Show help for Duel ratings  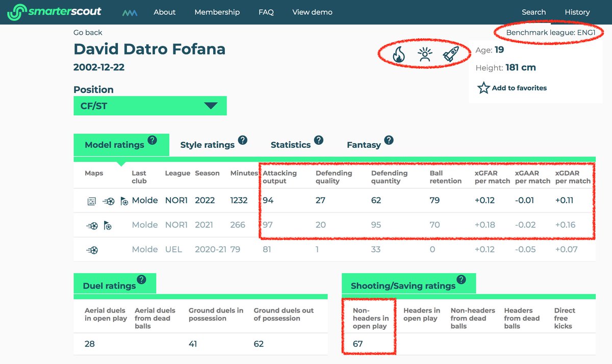click(x=141, y=279)
